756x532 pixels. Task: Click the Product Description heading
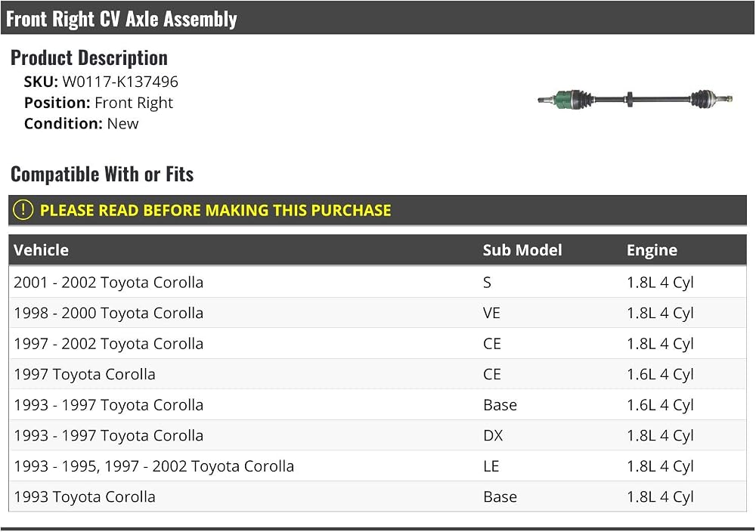coord(89,58)
